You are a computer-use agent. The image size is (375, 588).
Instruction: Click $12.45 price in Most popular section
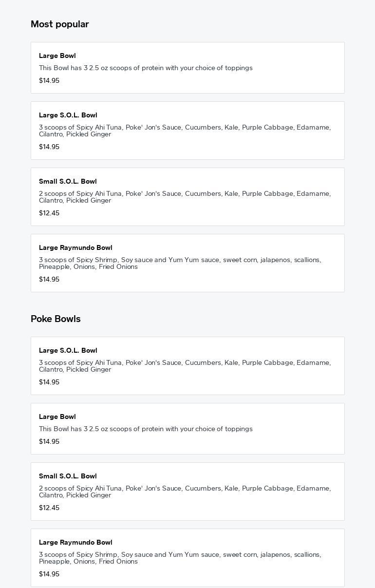pos(49,213)
